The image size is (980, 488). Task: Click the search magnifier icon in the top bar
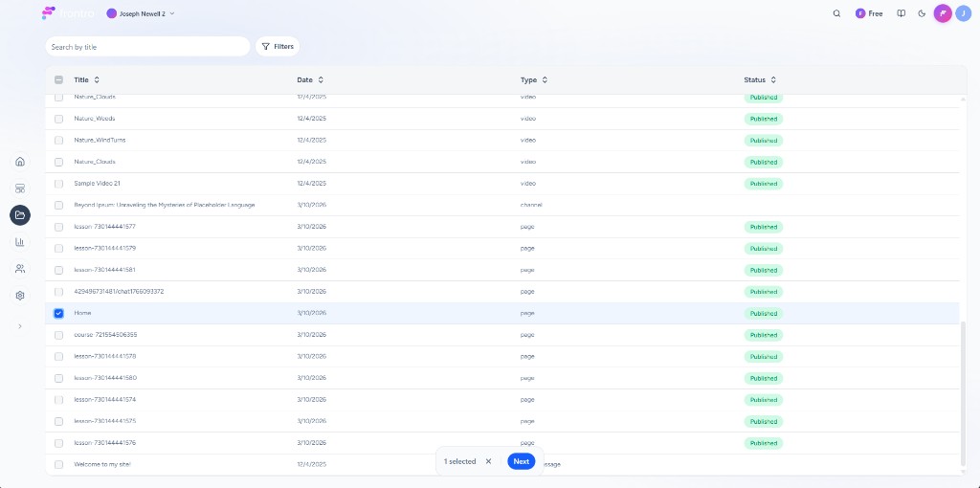(836, 13)
